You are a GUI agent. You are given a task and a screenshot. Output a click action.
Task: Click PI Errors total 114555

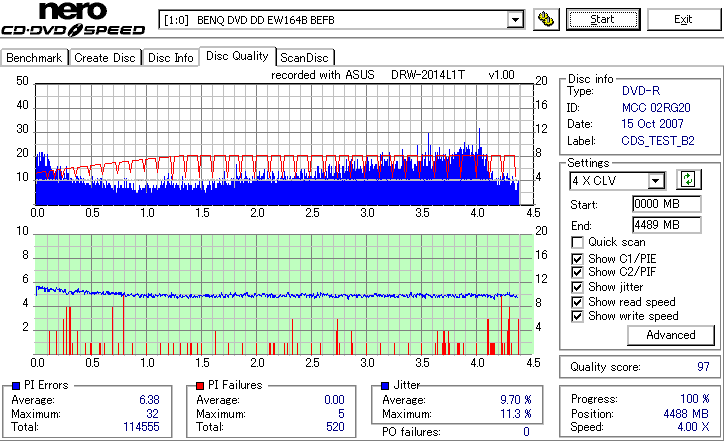click(141, 427)
